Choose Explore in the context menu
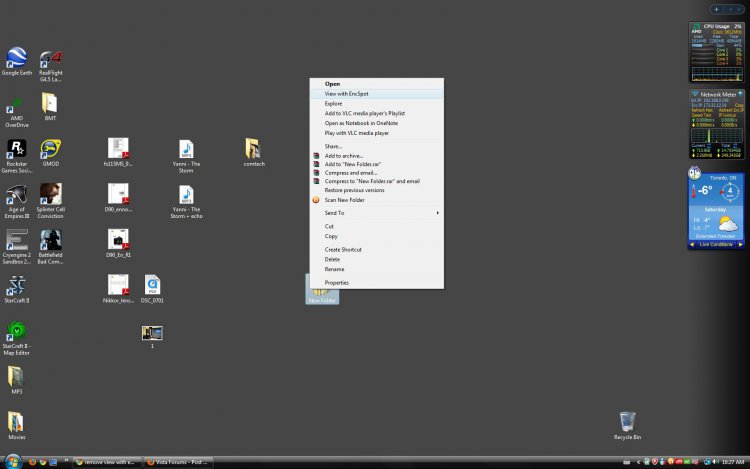 pos(377,104)
